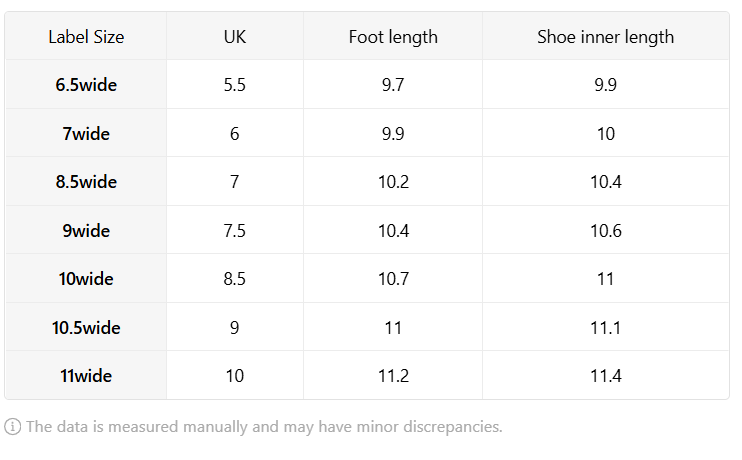The height and width of the screenshot is (460, 742).
Task: Click the UK 5.5 cell
Action: point(235,85)
